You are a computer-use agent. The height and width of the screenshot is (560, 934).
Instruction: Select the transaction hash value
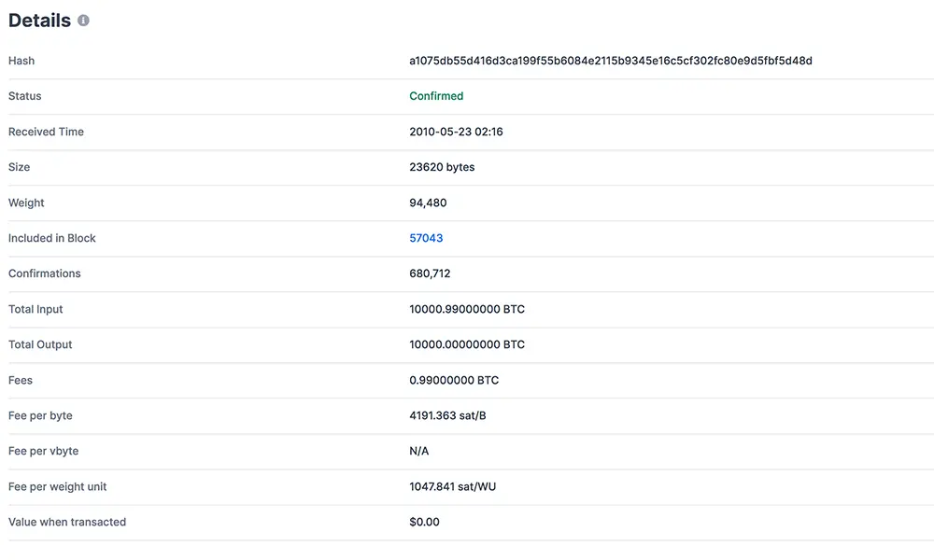(611, 61)
